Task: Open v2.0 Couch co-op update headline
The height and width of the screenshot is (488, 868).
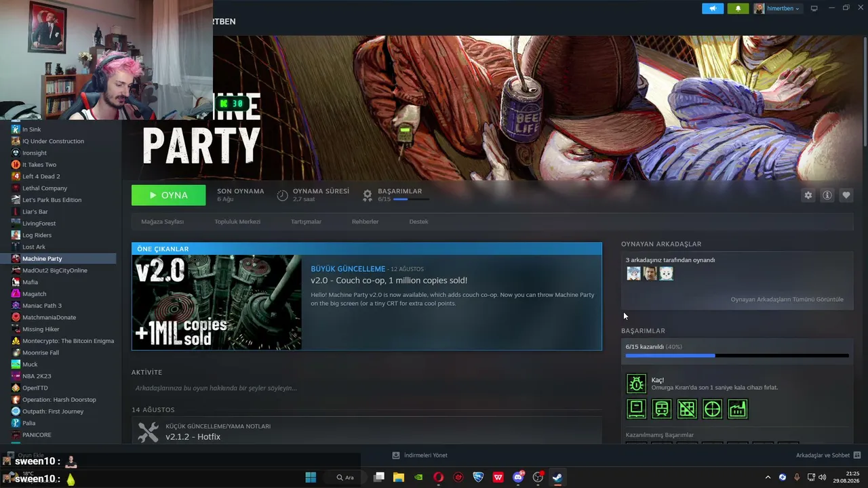Action: click(x=389, y=281)
